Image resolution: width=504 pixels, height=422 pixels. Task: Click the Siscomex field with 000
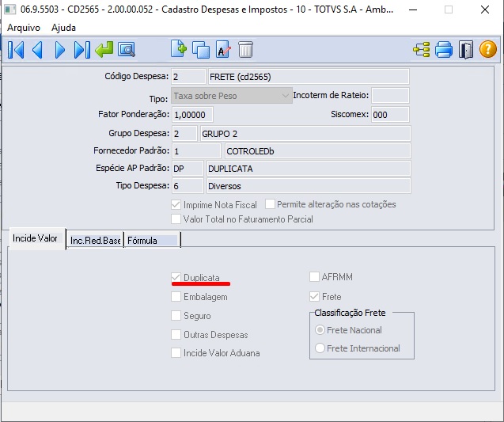[x=390, y=115]
